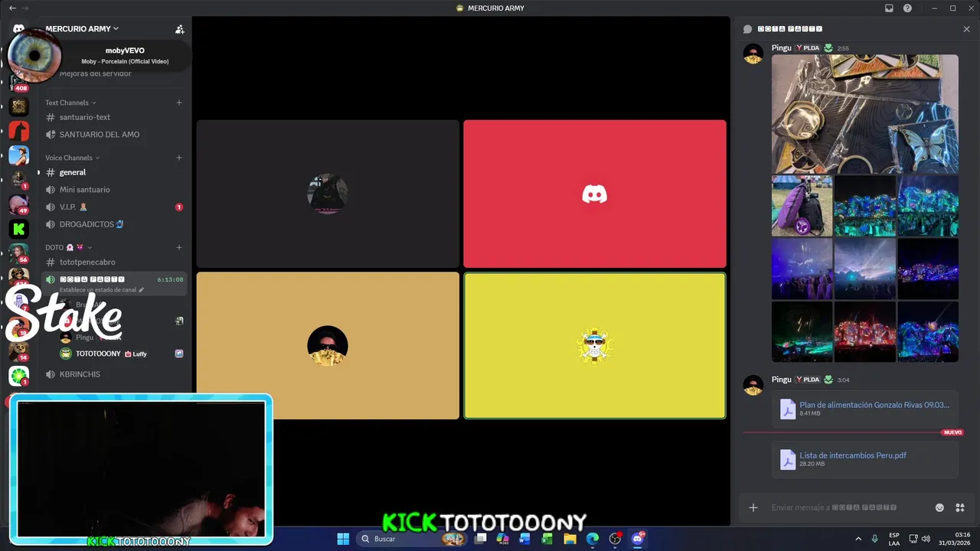Open the apps launcher icon in message box
This screenshot has height=551, width=980.
(x=959, y=507)
